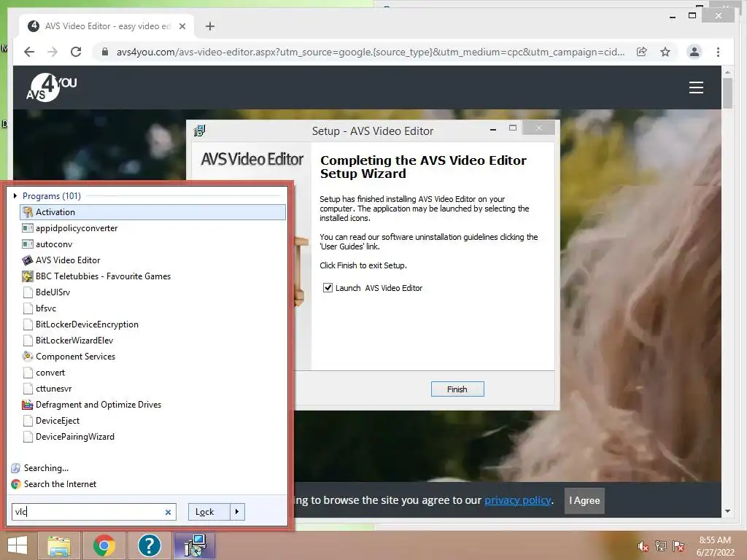Screen dimensions: 747x560
Task: Open BitLockerWizardElev result
Action: tap(152, 341)
